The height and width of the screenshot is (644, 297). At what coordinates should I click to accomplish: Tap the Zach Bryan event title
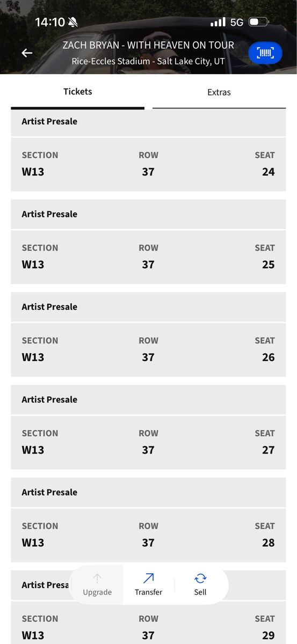click(148, 45)
